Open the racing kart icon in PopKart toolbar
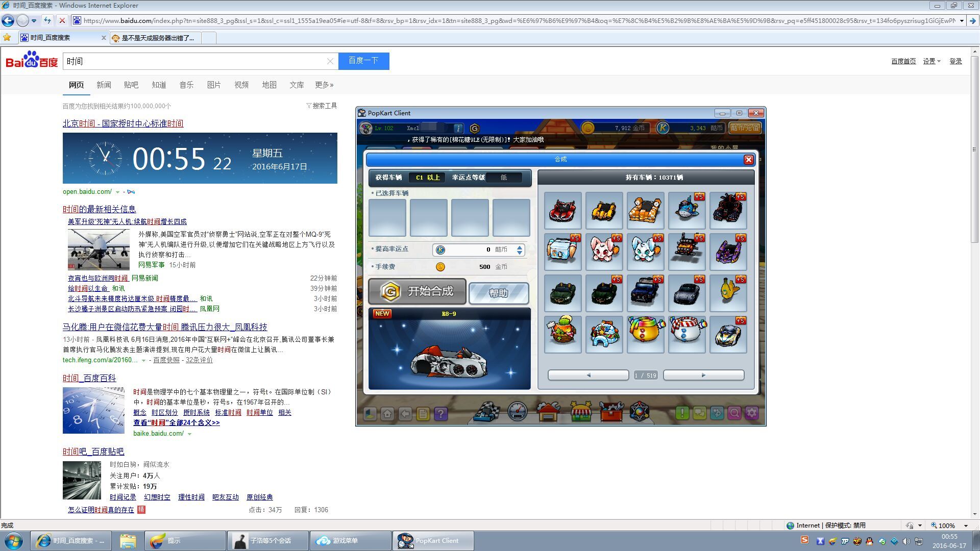The image size is (980, 551). click(486, 411)
